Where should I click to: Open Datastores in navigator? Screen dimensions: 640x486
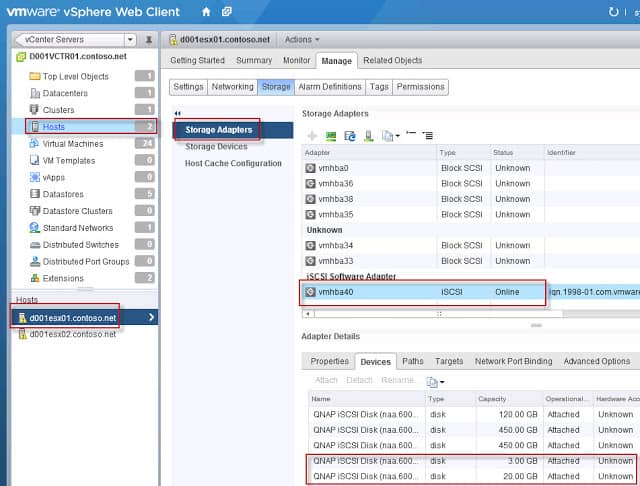click(x=63, y=194)
